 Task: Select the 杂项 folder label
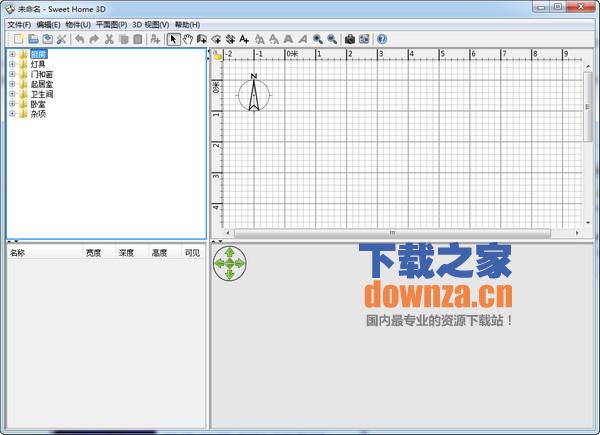[x=38, y=114]
